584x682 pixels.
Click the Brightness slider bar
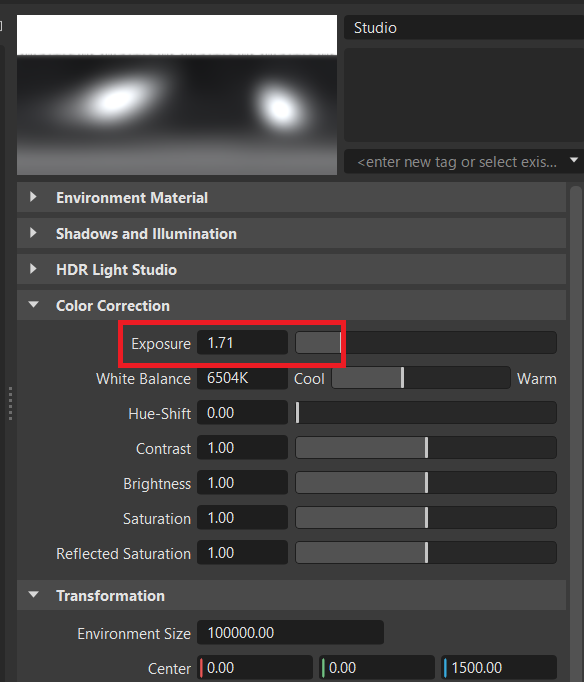pos(426,483)
